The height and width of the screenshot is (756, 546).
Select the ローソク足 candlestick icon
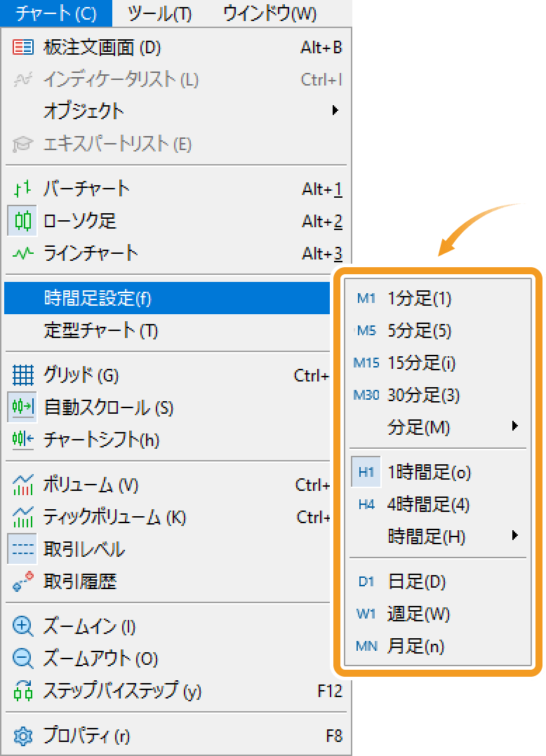(x=22, y=221)
